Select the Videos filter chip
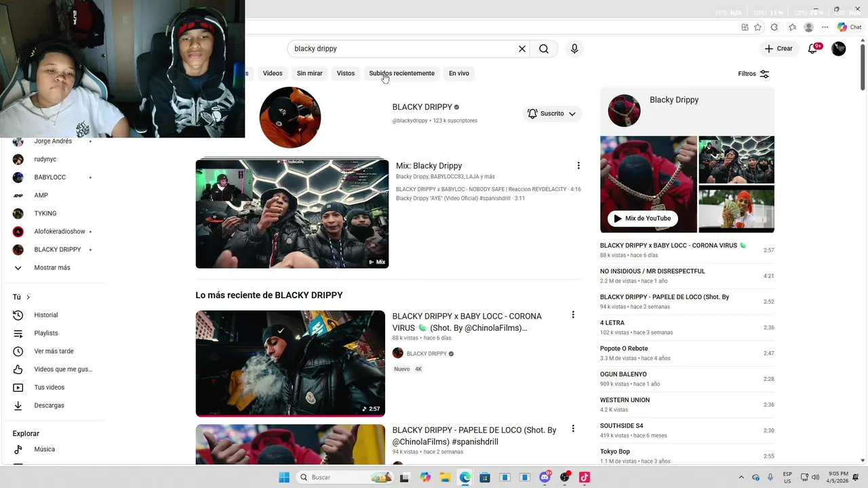This screenshot has width=868, height=488. point(273,73)
